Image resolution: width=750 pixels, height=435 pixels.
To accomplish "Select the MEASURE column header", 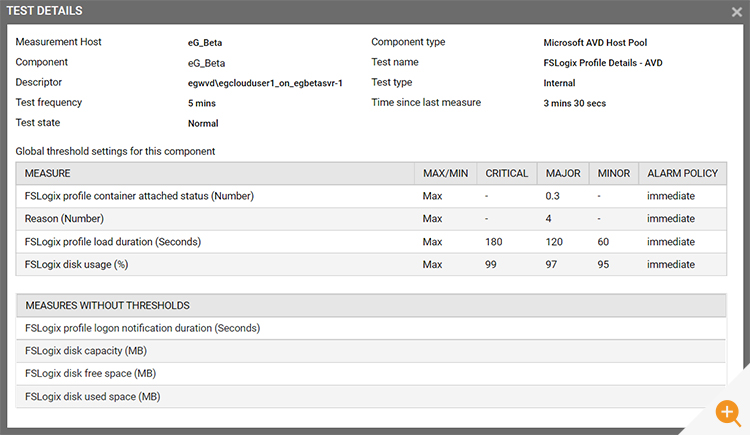I will pos(215,173).
